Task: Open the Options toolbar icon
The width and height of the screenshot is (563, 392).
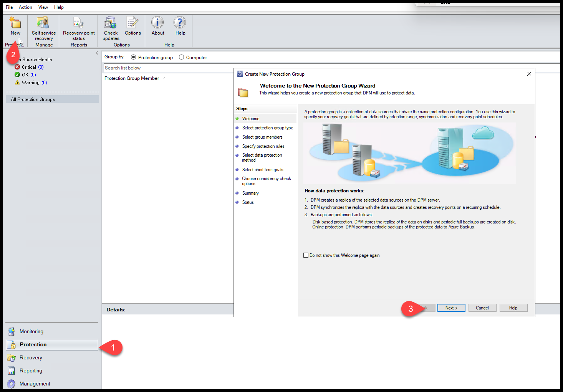Action: click(x=132, y=23)
